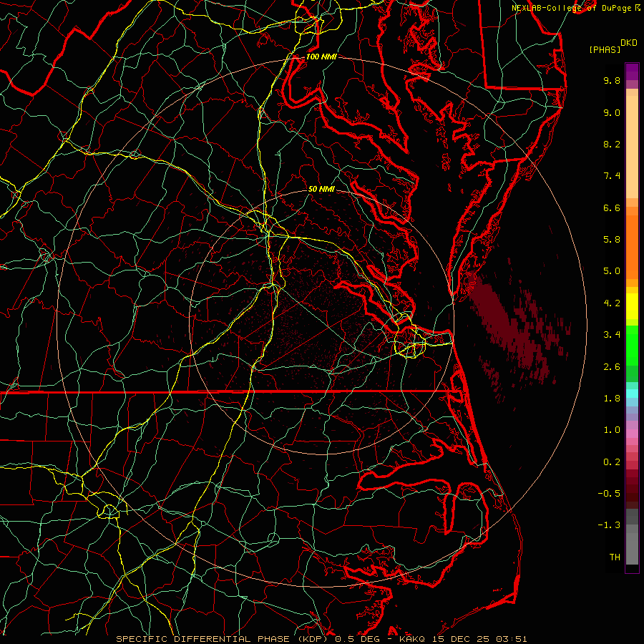Viewport: 644px width, 644px height.
Task: Click the "SPECIFIC DIFFERENTIAL PHASE" caption text
Action: click(x=203, y=639)
